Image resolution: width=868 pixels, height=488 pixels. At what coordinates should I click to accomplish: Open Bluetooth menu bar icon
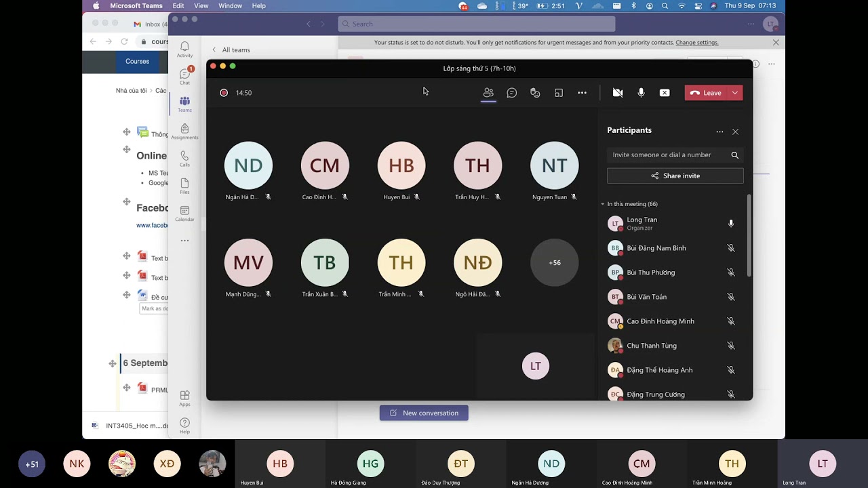click(634, 5)
